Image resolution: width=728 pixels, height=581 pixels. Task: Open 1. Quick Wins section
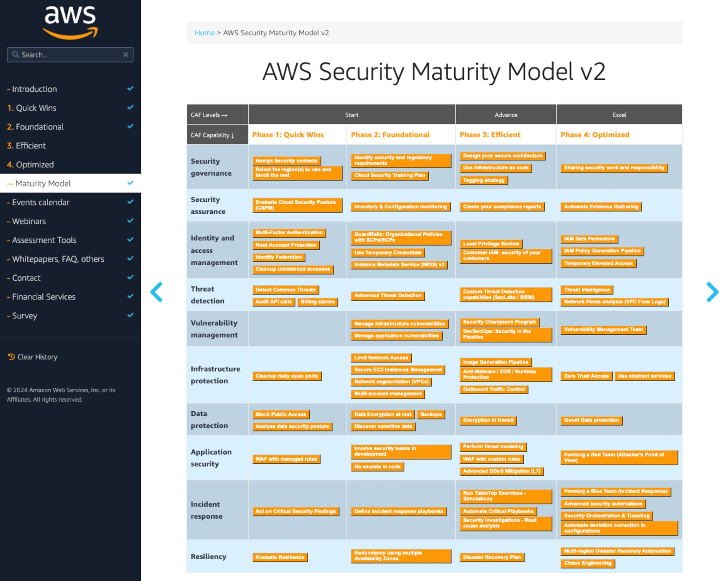click(70, 108)
